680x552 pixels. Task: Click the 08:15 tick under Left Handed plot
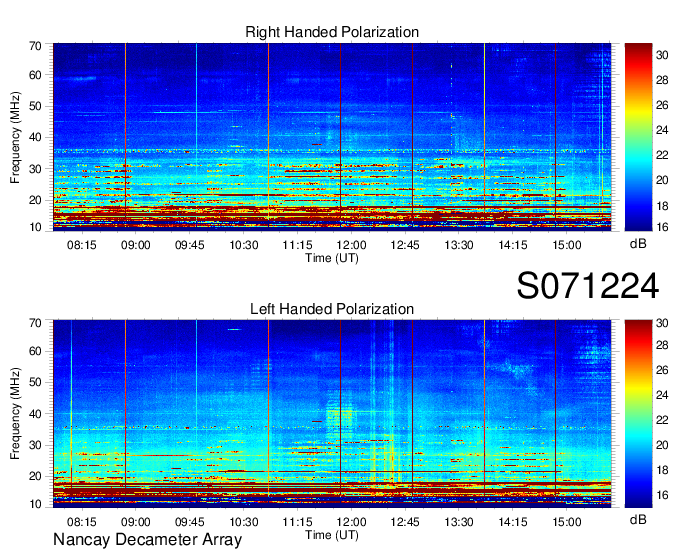coord(82,522)
